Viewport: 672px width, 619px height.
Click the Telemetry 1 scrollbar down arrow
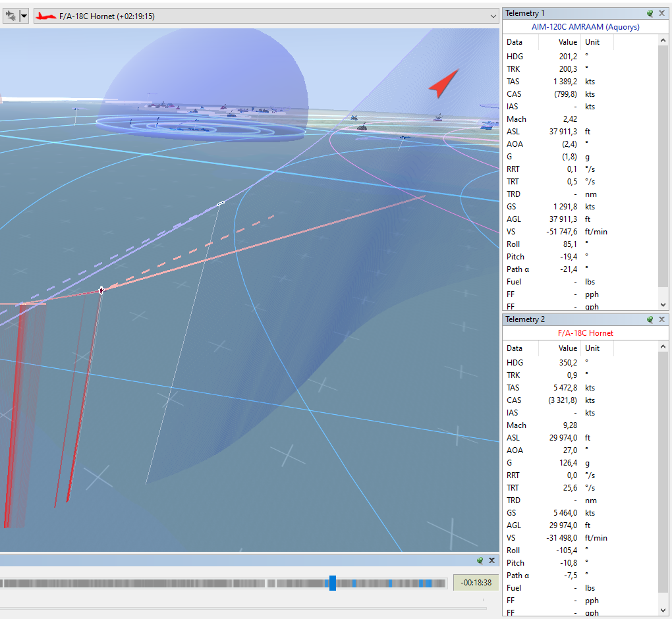[x=663, y=305]
